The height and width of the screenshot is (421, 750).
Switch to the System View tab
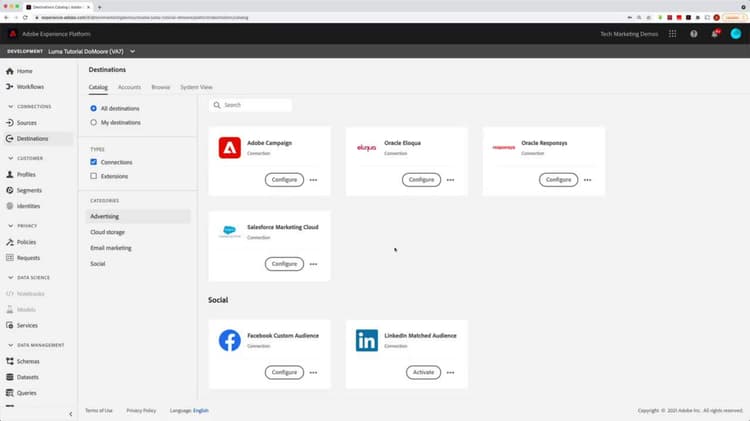coord(196,87)
